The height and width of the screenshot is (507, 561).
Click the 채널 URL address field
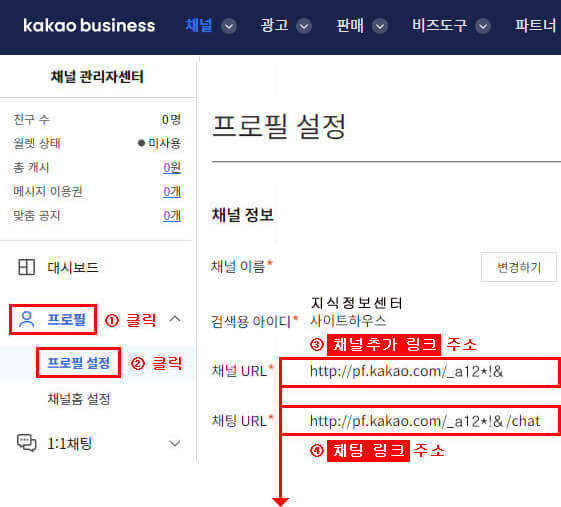click(420, 372)
